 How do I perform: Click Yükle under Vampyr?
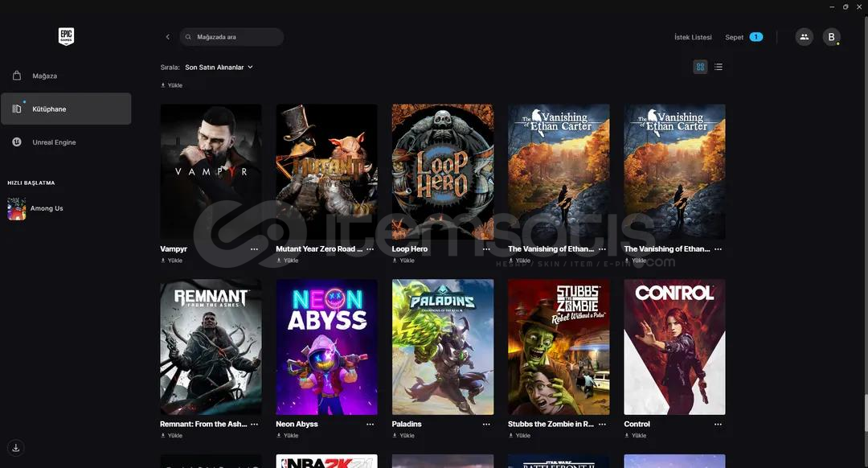click(x=172, y=261)
